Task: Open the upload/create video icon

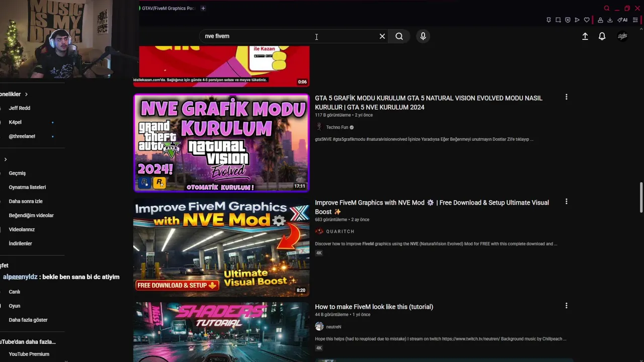Action: click(x=585, y=36)
